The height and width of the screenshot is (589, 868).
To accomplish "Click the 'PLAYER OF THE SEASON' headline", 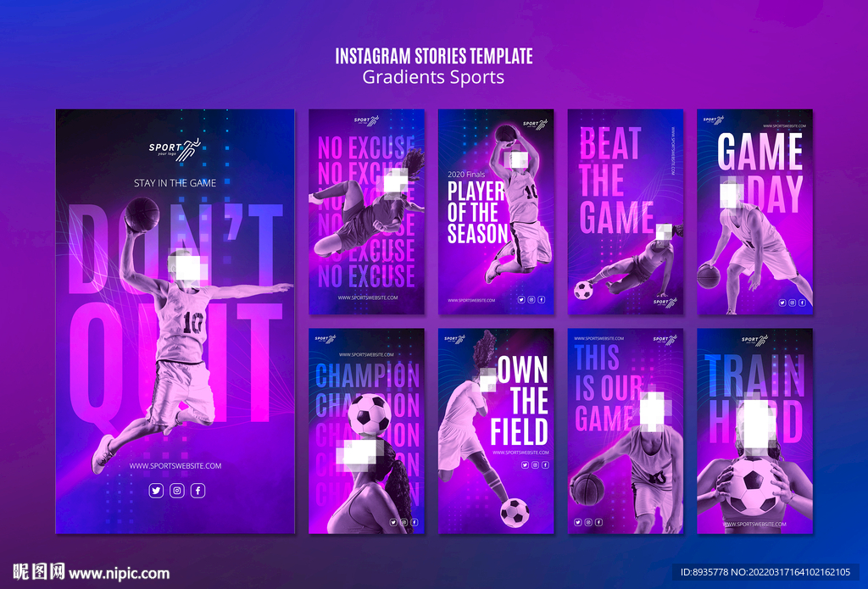I will (477, 213).
